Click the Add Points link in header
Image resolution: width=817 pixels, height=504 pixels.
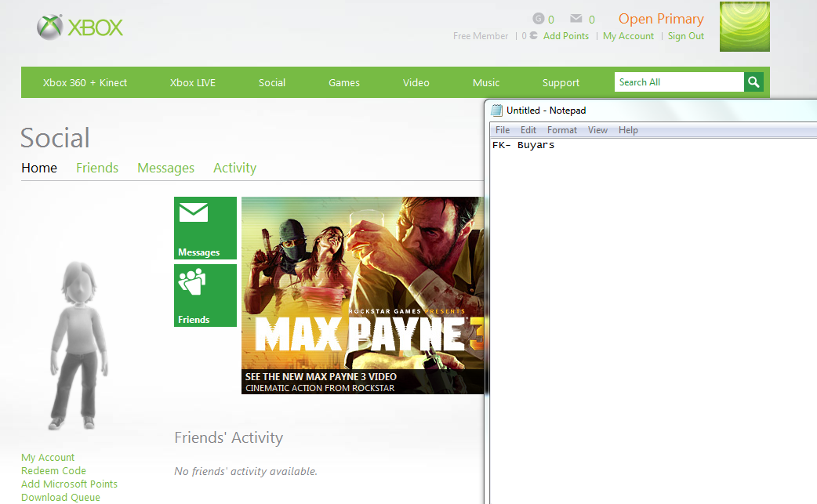[x=566, y=36]
